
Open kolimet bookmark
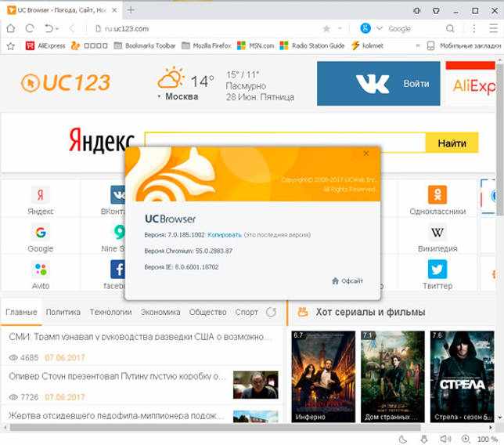coord(367,45)
